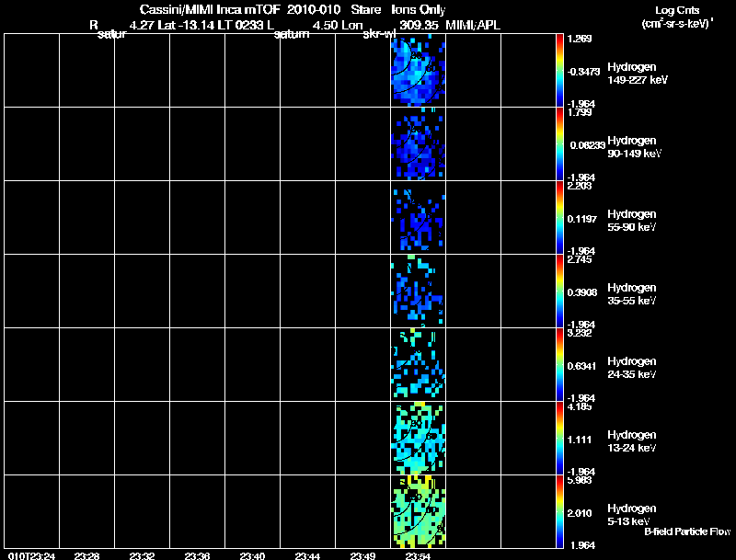Select the color scale maximum value '1.799'
Viewport: 736px width, 560px height.
(580, 112)
